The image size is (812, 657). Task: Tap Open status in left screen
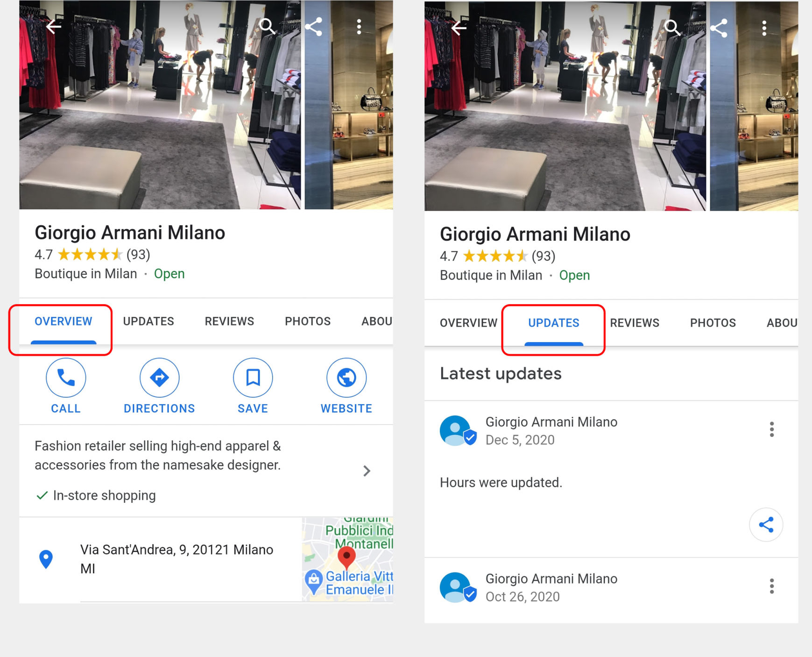pos(169,274)
